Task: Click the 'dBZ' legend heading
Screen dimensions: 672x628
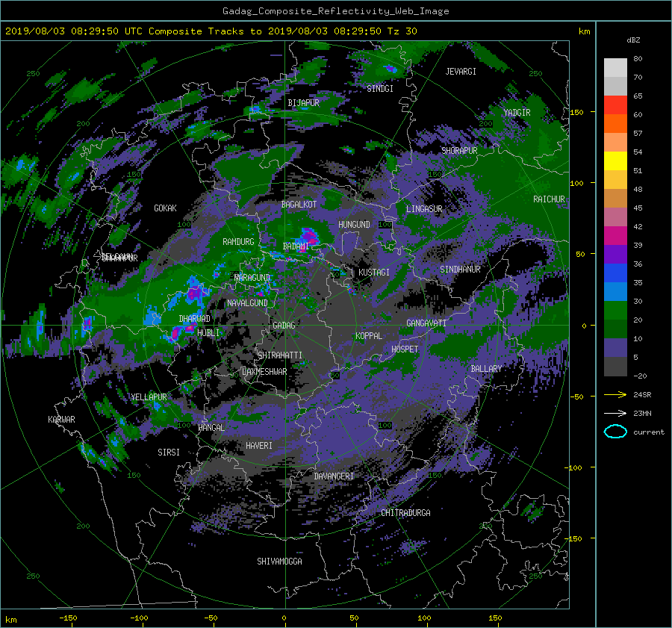Action: tap(633, 40)
